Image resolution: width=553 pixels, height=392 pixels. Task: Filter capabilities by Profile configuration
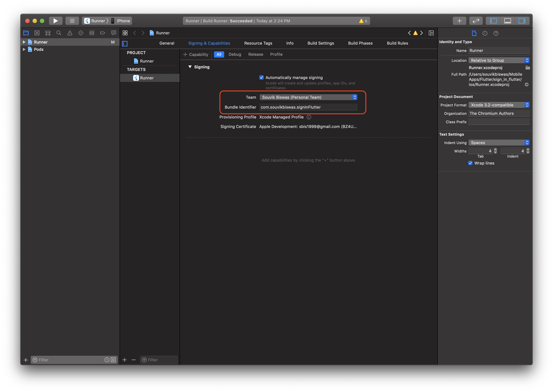point(276,54)
